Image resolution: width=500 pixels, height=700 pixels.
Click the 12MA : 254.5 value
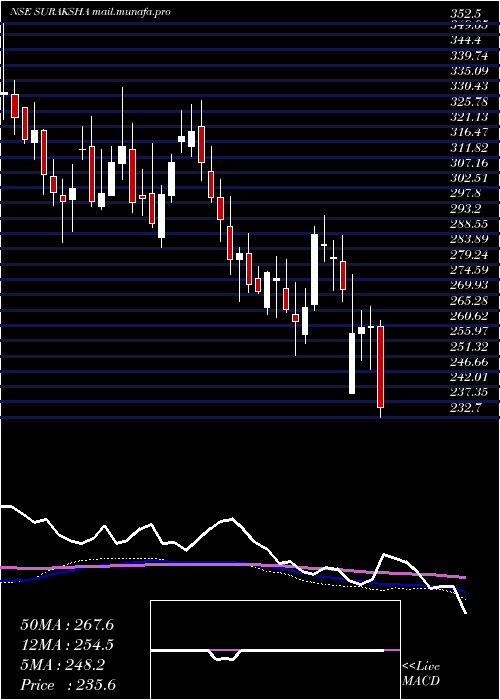[x=67, y=645]
